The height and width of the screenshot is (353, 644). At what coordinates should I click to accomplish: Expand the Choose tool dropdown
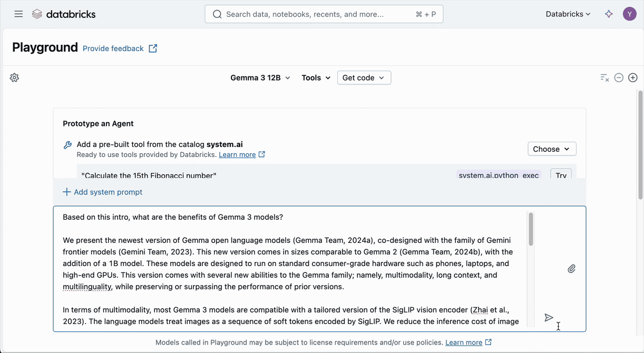tap(551, 149)
